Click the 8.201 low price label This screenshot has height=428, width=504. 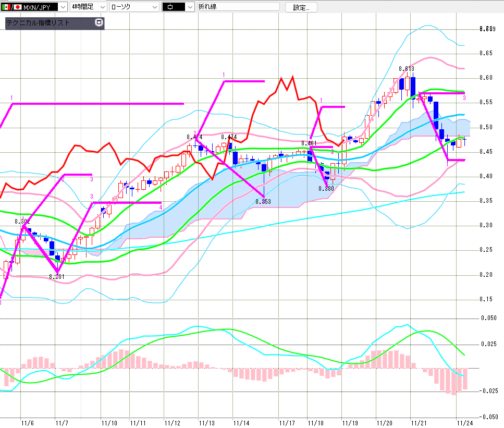(56, 277)
